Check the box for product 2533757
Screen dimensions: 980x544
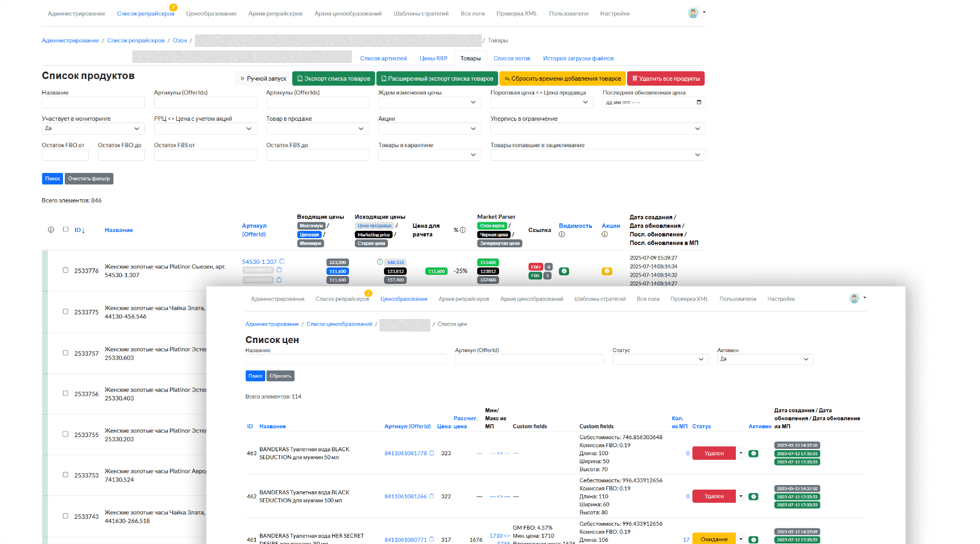(65, 353)
